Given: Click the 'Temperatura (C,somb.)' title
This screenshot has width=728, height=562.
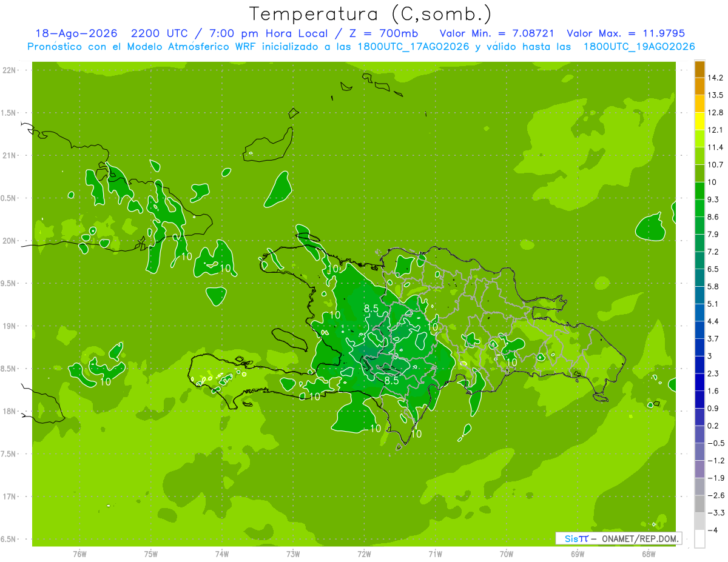Looking at the screenshot, I should 371,13.
